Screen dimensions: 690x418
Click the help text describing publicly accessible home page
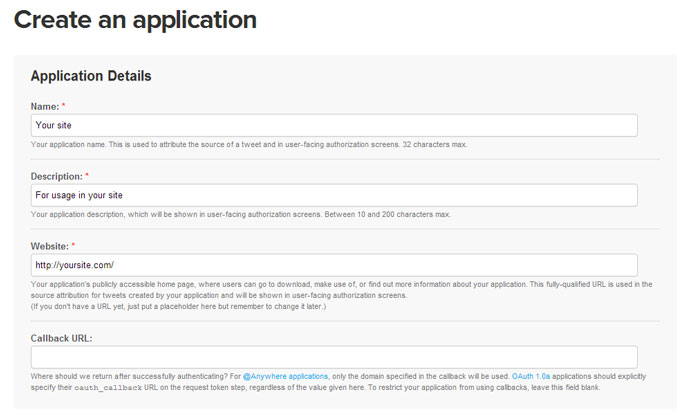(341, 290)
